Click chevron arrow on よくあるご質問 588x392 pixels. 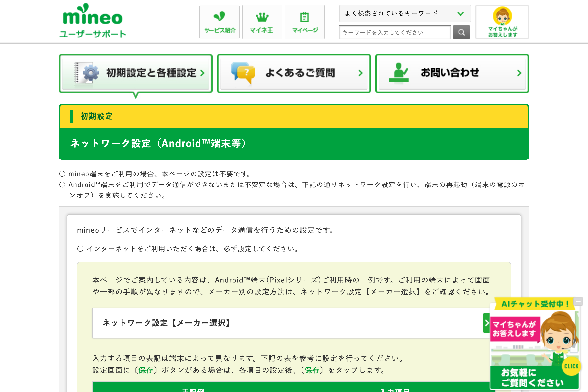click(x=360, y=73)
